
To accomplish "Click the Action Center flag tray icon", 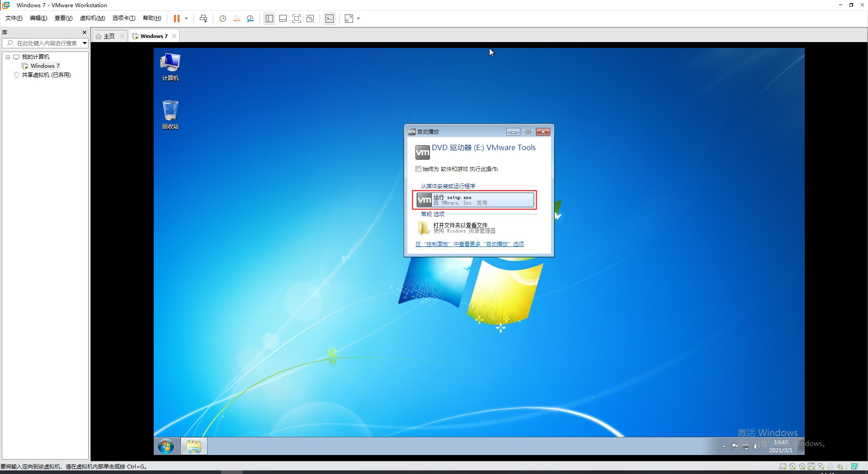I will (x=735, y=446).
